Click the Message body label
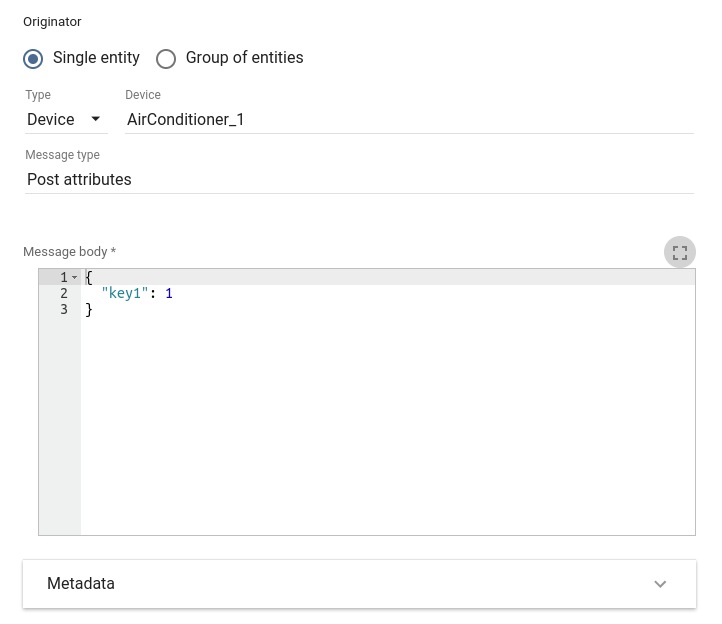This screenshot has height=624, width=722. tap(70, 251)
